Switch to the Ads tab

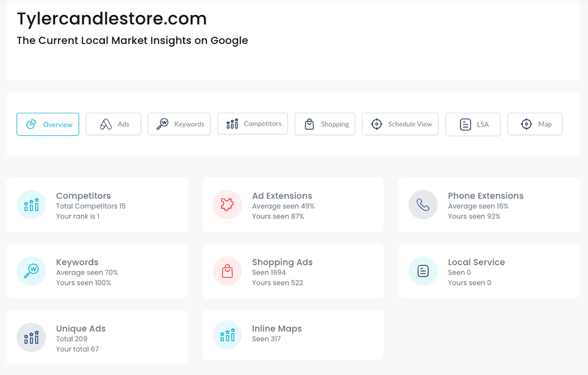[x=113, y=124]
